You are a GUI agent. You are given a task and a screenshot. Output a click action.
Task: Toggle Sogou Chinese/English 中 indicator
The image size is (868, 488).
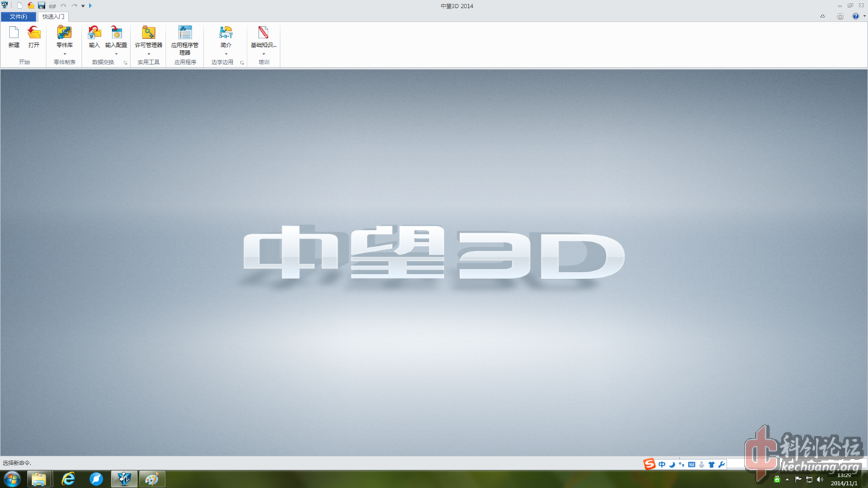click(662, 464)
